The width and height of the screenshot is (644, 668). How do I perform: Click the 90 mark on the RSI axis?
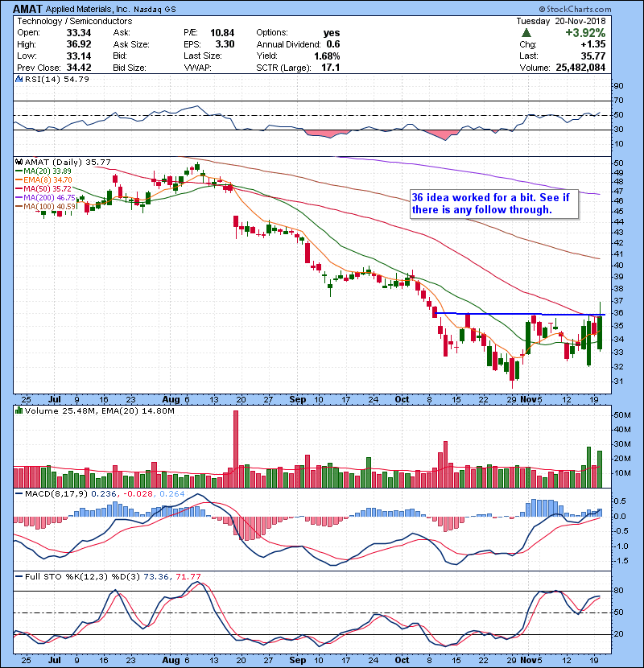tap(618, 86)
